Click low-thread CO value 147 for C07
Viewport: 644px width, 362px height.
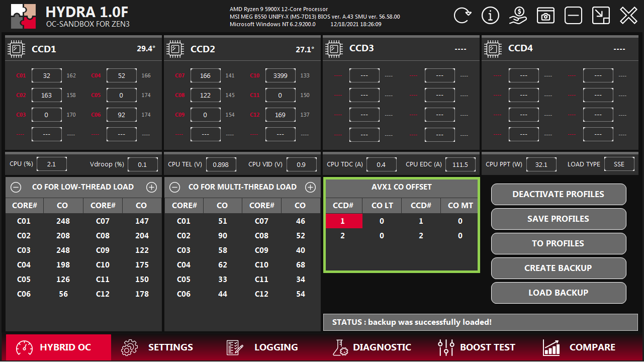point(142,221)
